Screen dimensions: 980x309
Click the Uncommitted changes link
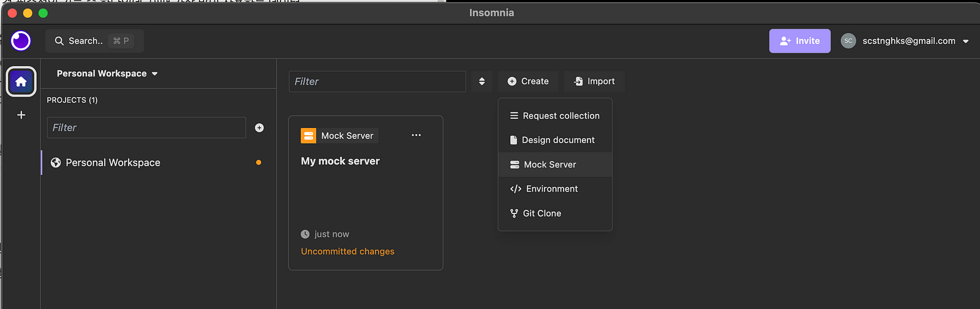(348, 251)
